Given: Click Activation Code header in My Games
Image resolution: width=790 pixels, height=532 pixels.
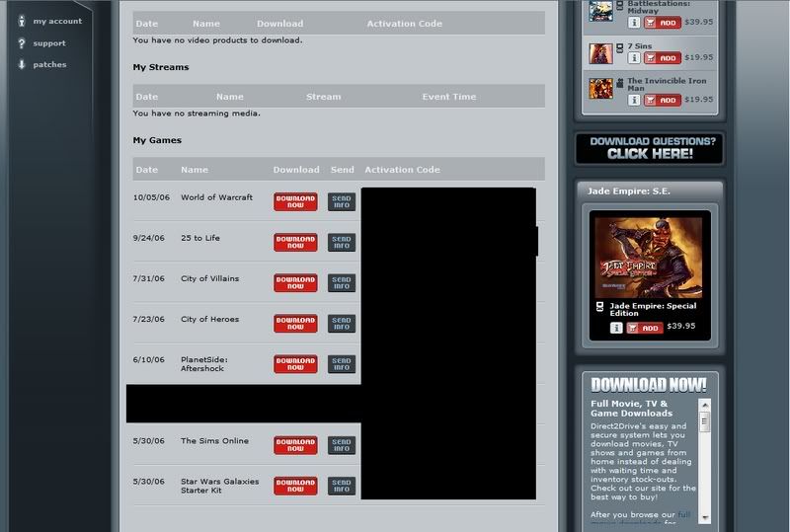Looking at the screenshot, I should pos(402,170).
